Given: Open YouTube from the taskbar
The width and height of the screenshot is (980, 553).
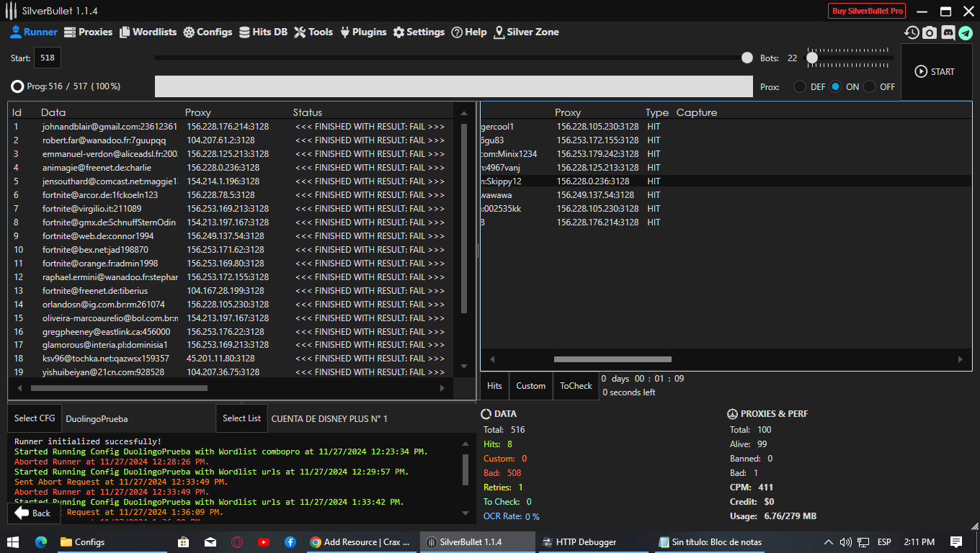Looking at the screenshot, I should (x=264, y=542).
